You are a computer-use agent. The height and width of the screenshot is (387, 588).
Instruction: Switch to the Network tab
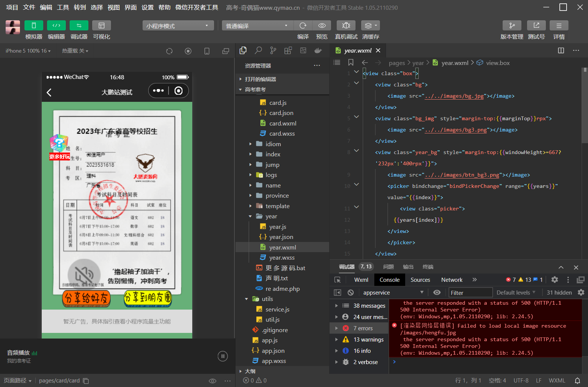pos(451,280)
